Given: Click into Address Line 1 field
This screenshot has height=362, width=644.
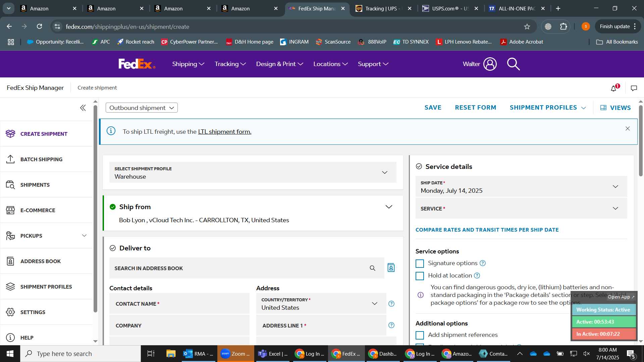Looking at the screenshot, I should 321,325.
